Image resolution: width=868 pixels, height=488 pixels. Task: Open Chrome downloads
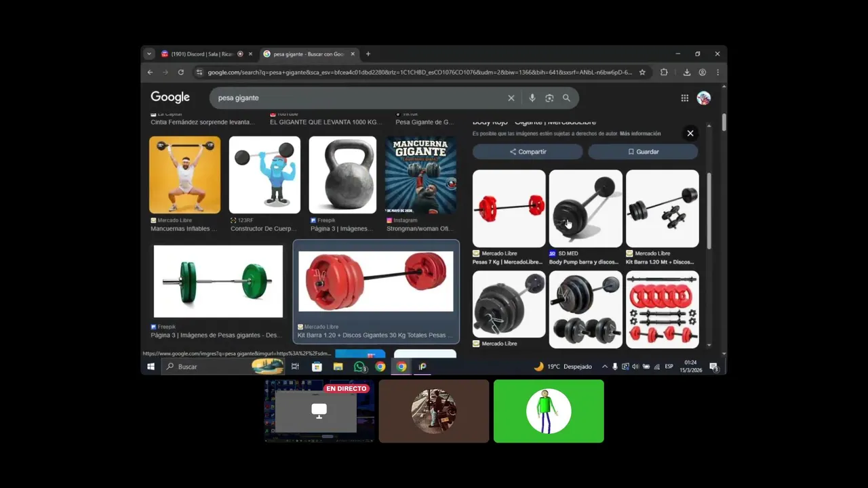pos(686,72)
